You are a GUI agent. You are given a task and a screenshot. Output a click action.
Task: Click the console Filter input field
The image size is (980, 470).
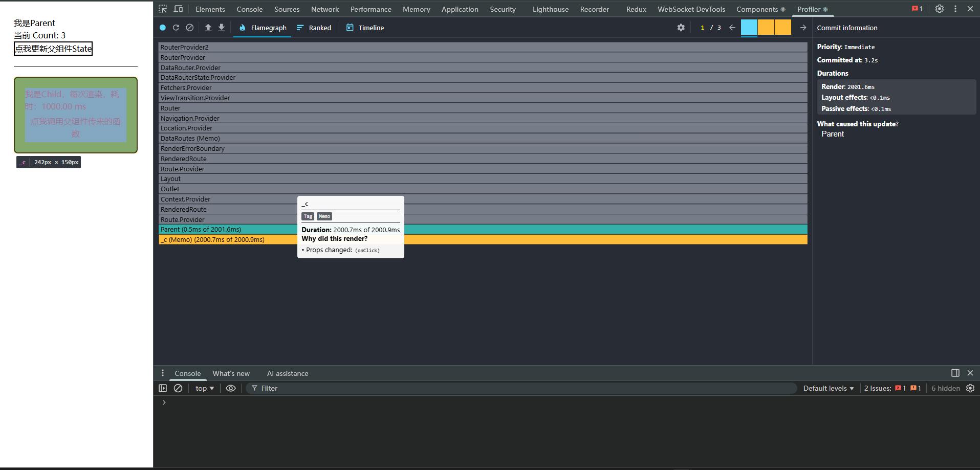tap(522, 388)
